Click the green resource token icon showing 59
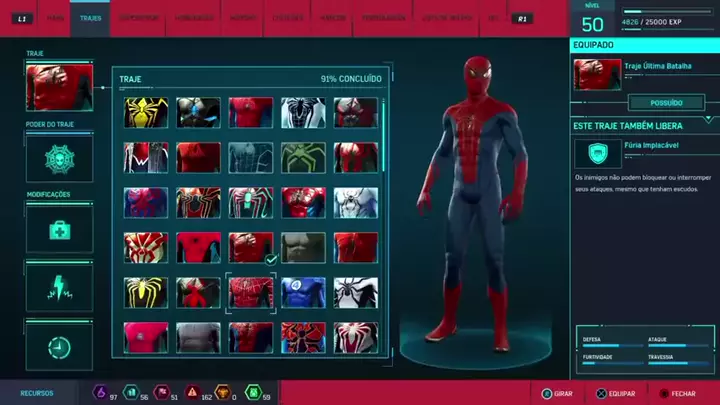Image resolution: width=720 pixels, height=405 pixels. click(253, 392)
